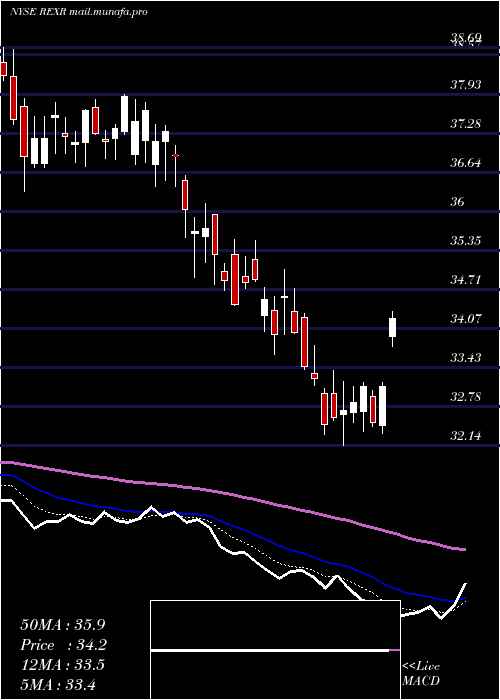The height and width of the screenshot is (700, 500).
Task: Click the blue 12MA moving average line
Action: pyautogui.click(x=232, y=525)
